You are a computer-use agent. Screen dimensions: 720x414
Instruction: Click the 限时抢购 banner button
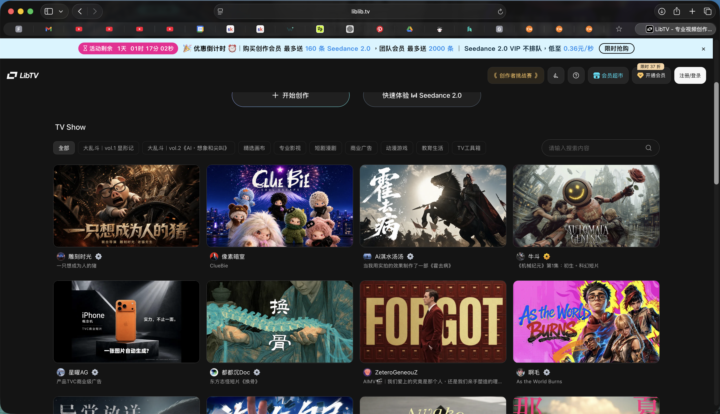coord(616,49)
